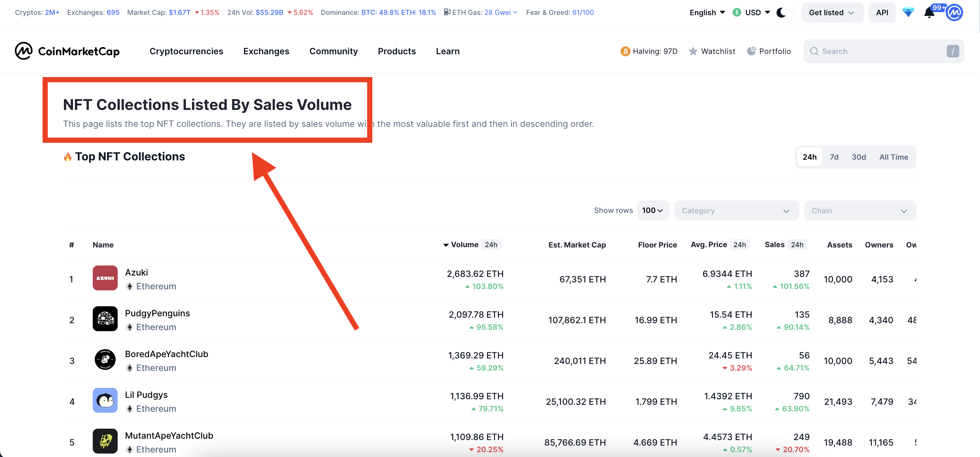Open the CoinMarketCap home via logo
The image size is (980, 457).
67,51
